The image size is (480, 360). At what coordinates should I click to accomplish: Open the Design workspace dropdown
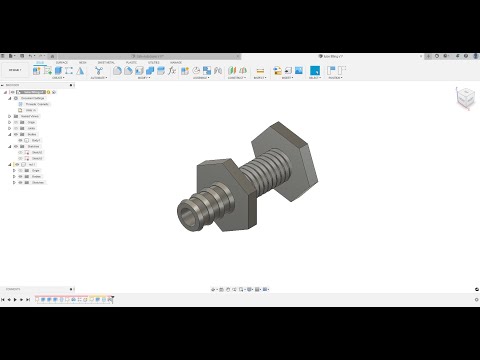click(15, 70)
